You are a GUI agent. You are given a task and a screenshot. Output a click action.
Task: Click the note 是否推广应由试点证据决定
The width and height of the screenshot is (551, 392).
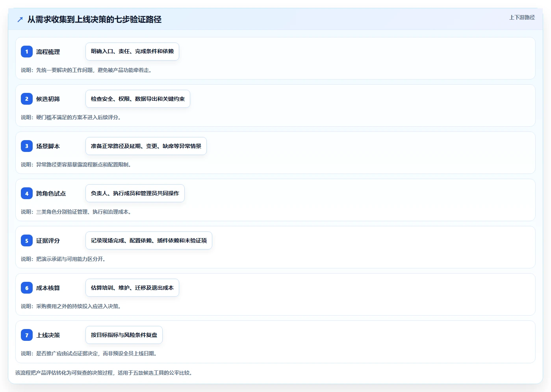[x=67, y=353]
